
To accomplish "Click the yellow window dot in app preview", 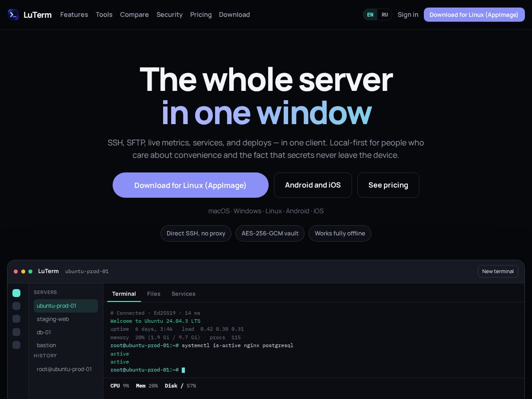I will pyautogui.click(x=23, y=271).
